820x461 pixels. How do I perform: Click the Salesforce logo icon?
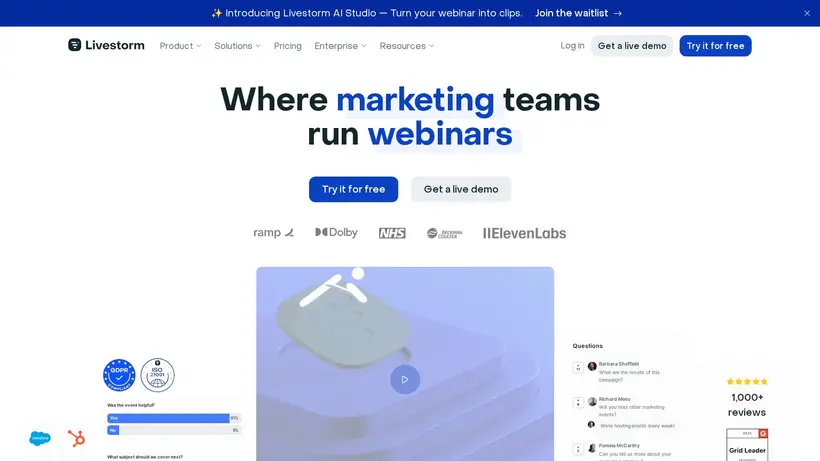[40, 438]
